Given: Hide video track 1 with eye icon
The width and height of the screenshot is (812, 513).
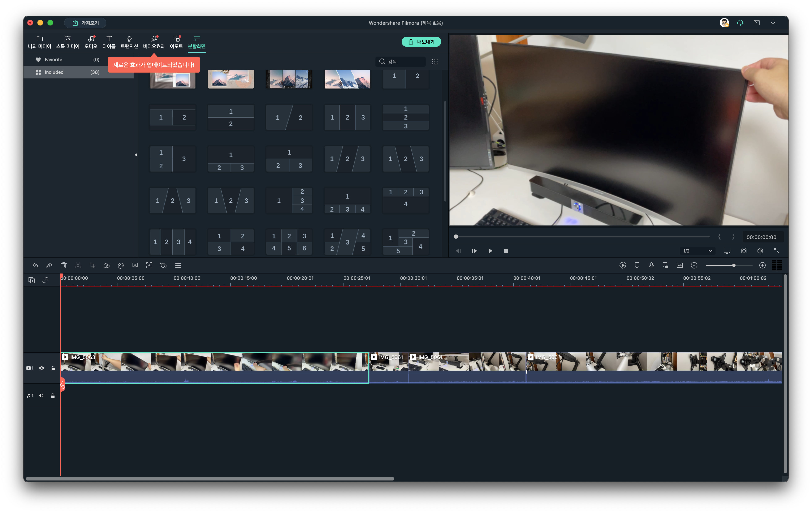Looking at the screenshot, I should 42,368.
